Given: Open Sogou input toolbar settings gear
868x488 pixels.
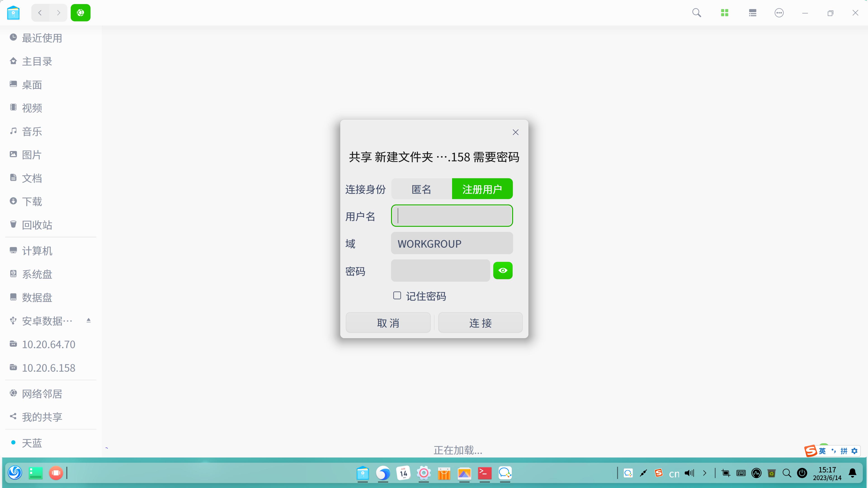Looking at the screenshot, I should 854,451.
